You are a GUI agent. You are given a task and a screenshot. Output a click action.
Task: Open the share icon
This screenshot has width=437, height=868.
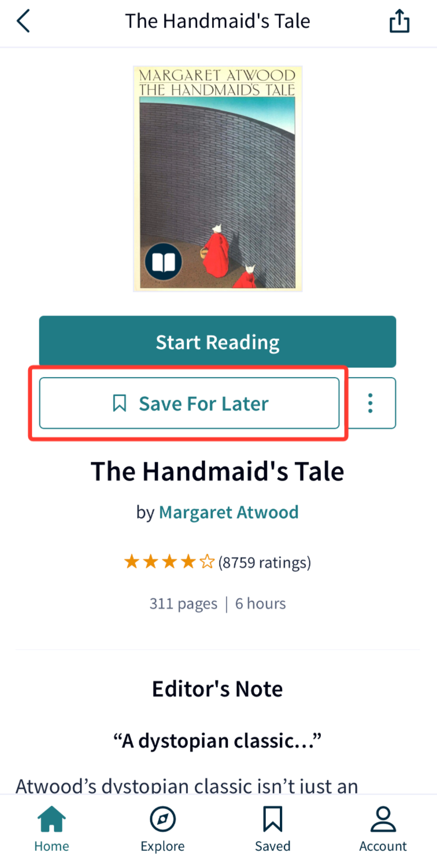pos(399,21)
